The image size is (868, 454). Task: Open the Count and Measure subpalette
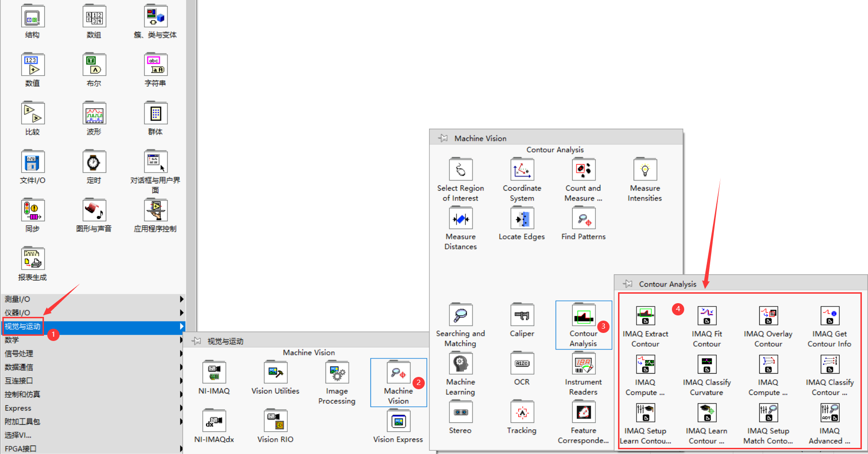tap(584, 169)
